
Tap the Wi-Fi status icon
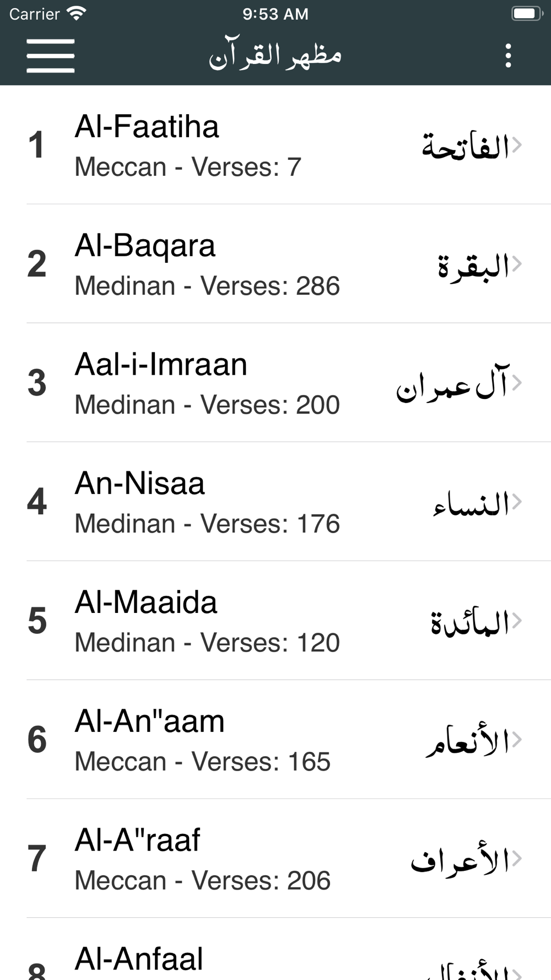pos(76,14)
